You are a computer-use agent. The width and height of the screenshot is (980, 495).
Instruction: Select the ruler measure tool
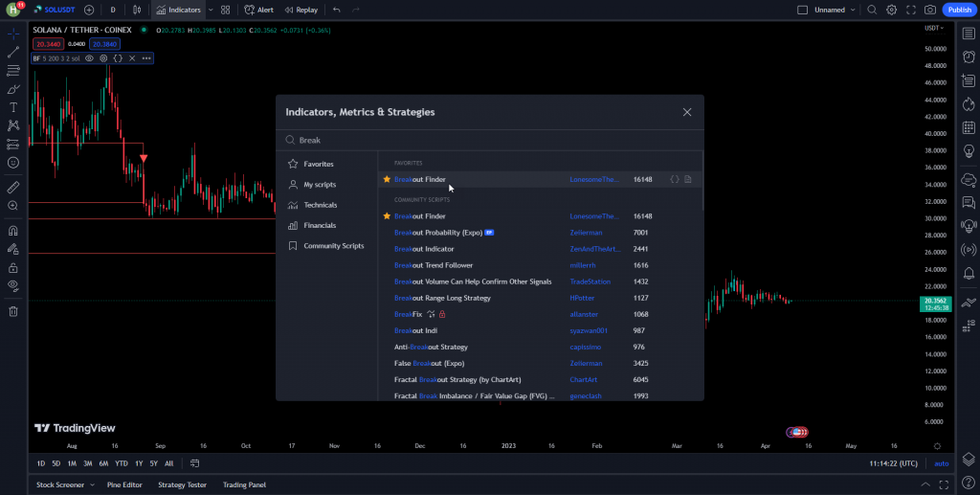click(13, 187)
